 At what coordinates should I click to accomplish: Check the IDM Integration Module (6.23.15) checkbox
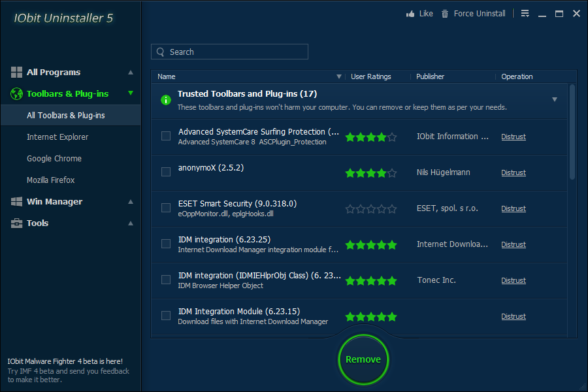point(166,316)
